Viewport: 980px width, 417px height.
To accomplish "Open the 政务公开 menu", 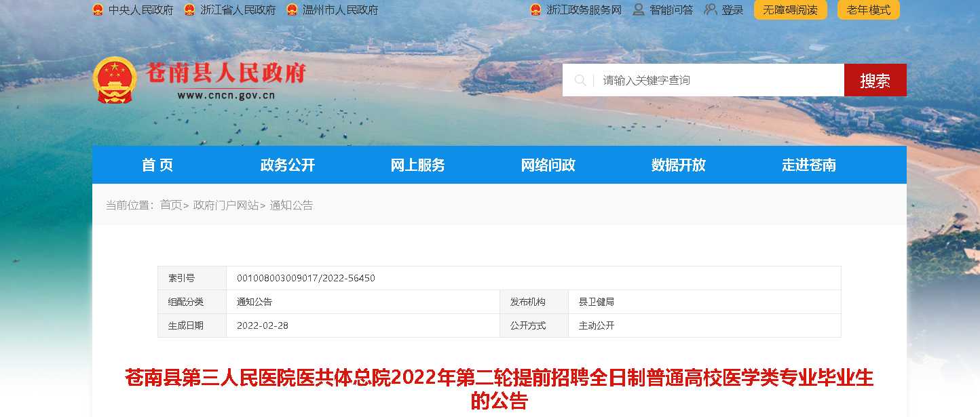I will click(x=288, y=165).
